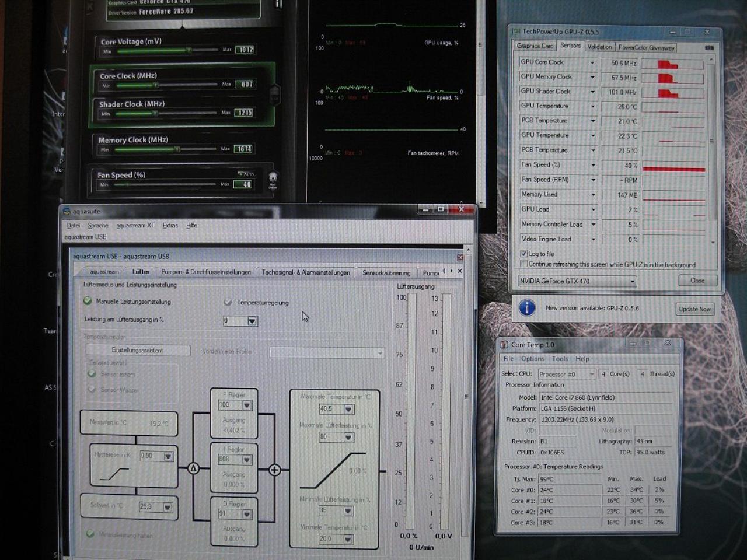The width and height of the screenshot is (747, 560).
Task: Disable the Log to file checkbox
Action: click(523, 254)
